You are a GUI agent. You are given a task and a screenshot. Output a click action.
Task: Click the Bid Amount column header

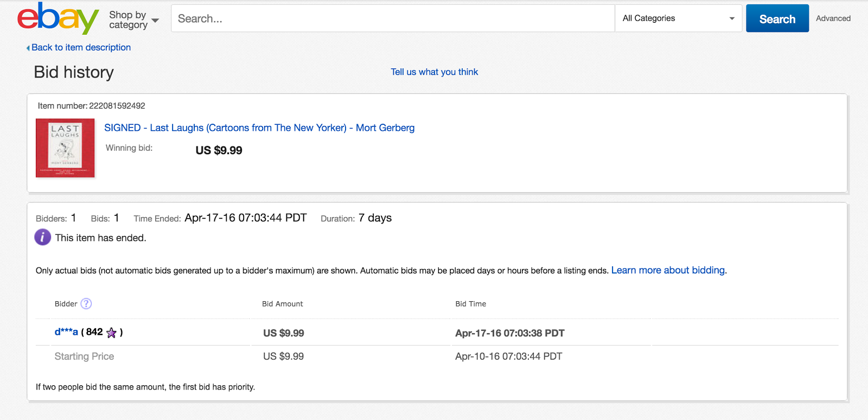point(282,304)
